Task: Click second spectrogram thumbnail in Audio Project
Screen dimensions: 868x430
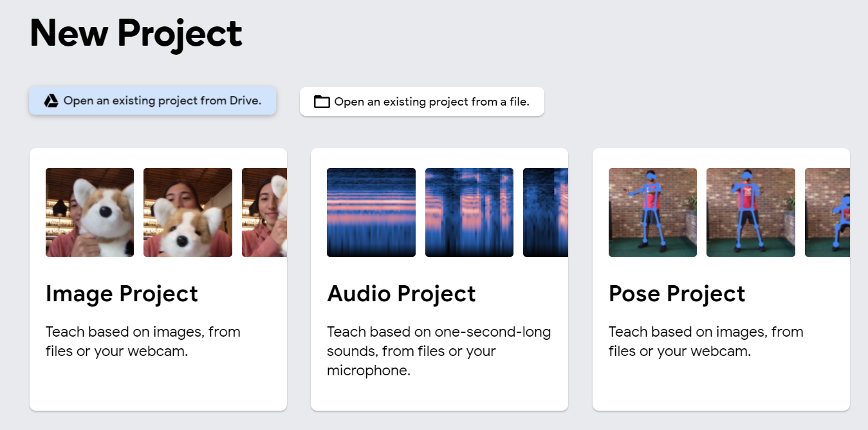Action: pyautogui.click(x=469, y=212)
